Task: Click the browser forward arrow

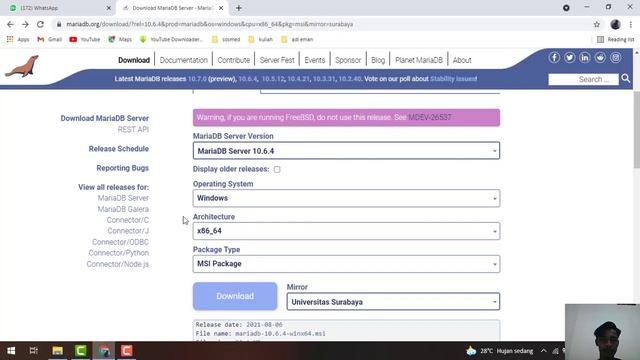Action: tap(25, 24)
